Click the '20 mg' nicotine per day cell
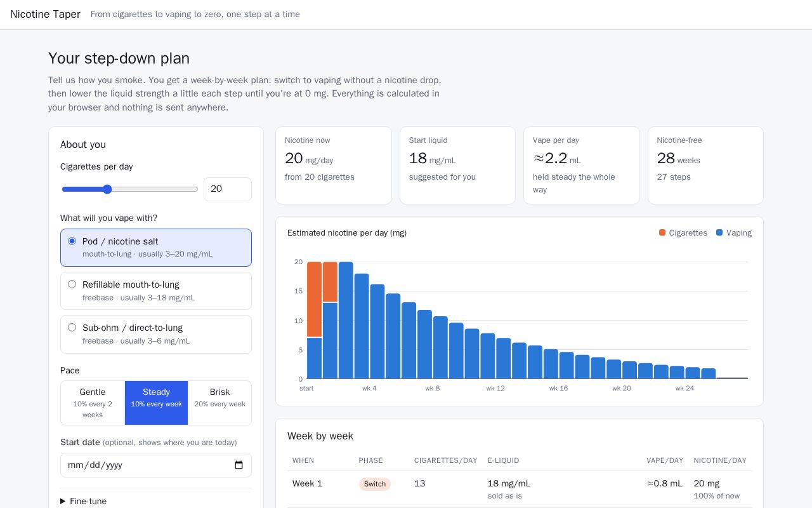This screenshot has width=812, height=508. [x=707, y=483]
